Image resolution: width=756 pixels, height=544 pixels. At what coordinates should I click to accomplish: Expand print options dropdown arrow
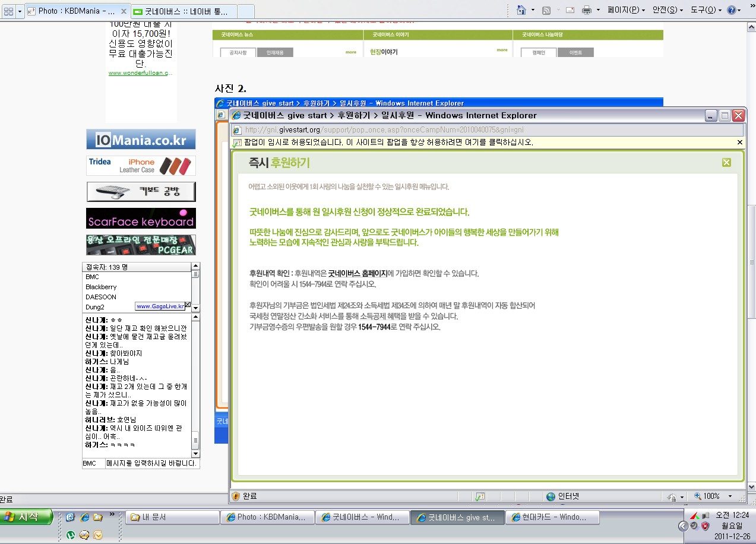598,10
